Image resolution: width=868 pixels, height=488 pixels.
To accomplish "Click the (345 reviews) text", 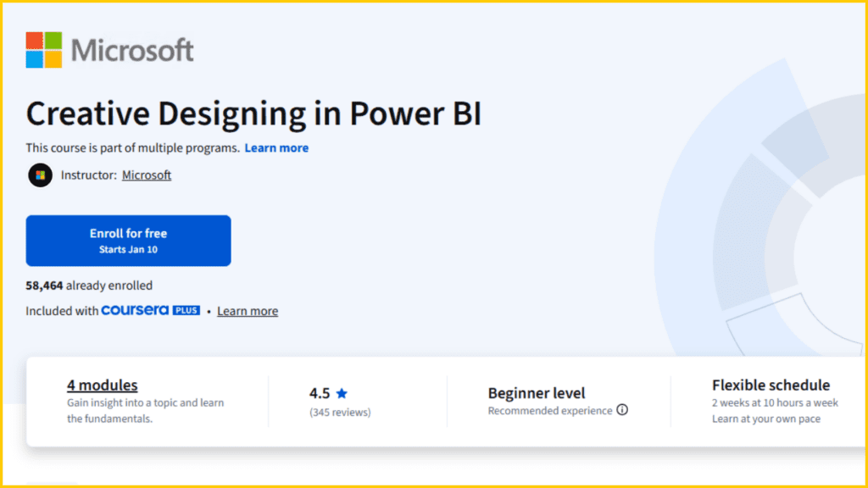I will point(340,413).
